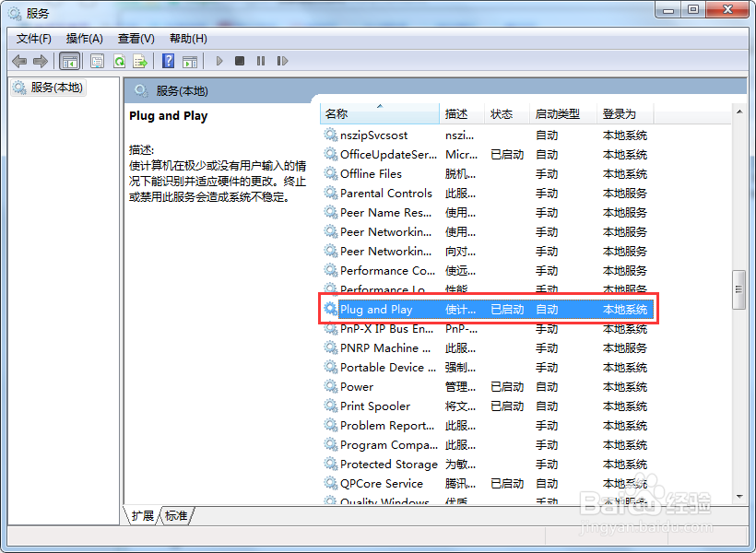Click the gear icon beside Protected Storage

pyautogui.click(x=331, y=464)
